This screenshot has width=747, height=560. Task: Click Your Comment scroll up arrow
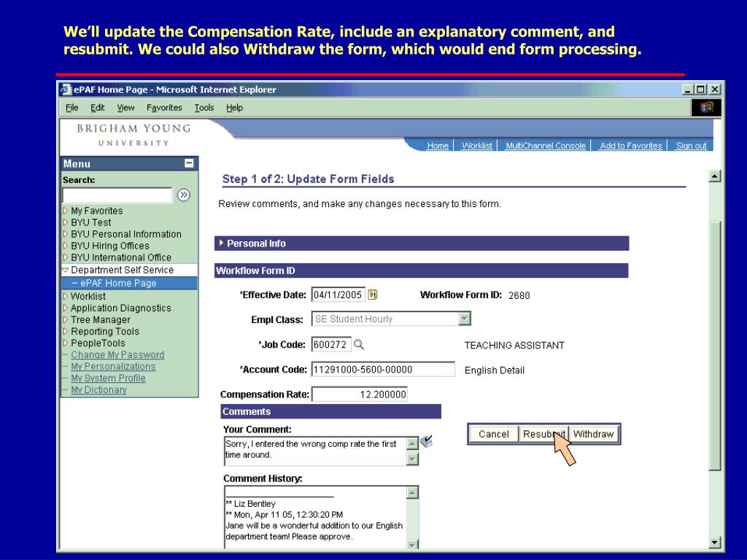pos(412,443)
